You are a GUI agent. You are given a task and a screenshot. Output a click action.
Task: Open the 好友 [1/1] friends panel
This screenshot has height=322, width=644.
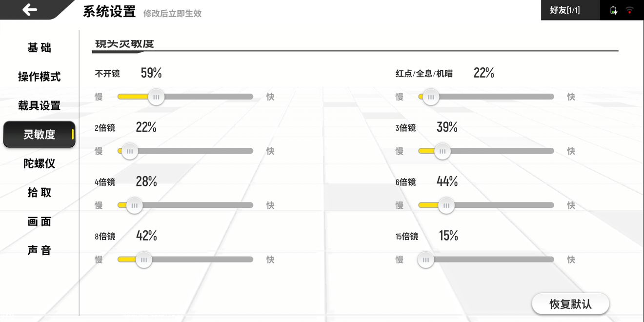click(x=565, y=10)
